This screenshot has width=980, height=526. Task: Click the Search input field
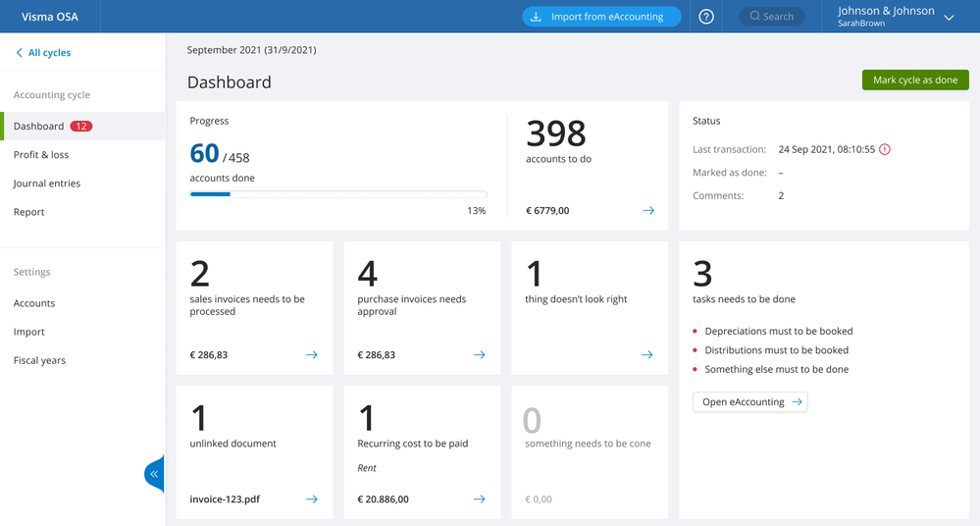(x=771, y=17)
